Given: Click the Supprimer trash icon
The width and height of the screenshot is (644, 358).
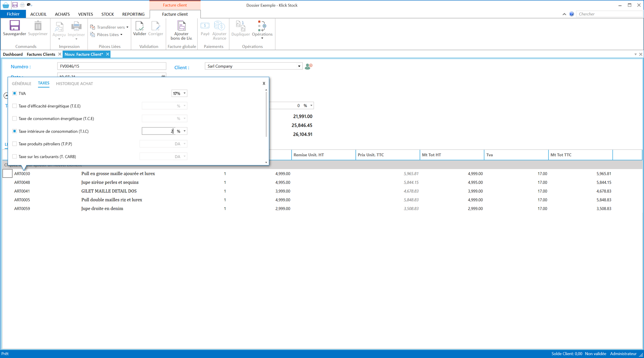Looking at the screenshot, I should (38, 26).
